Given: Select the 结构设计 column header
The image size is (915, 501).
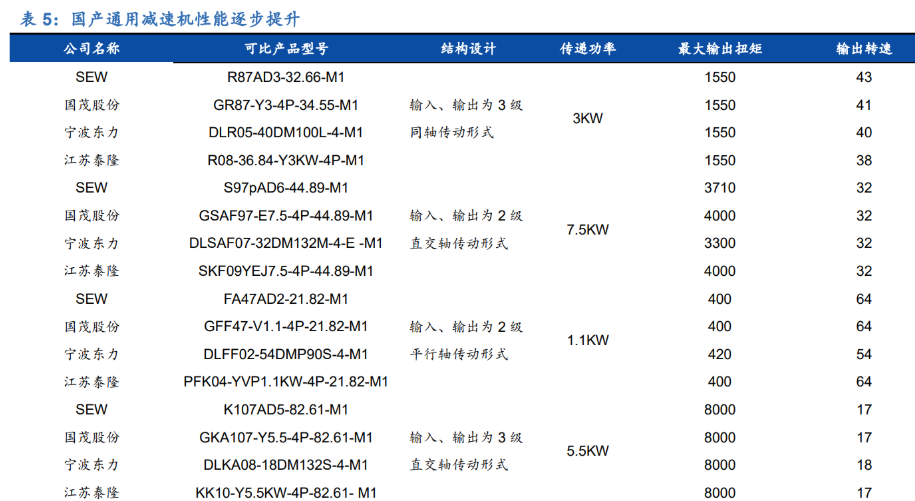Looking at the screenshot, I should pyautogui.click(x=469, y=48).
